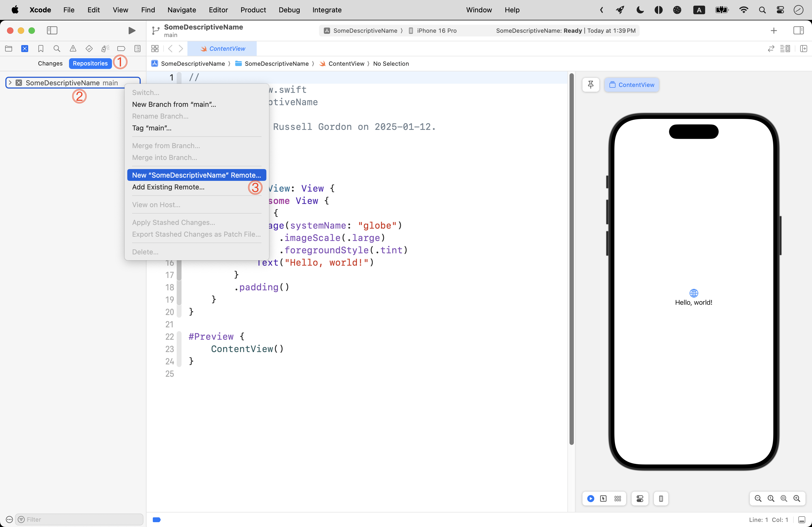Select Add Existing Remote… option
Image resolution: width=812 pixels, height=527 pixels.
point(168,187)
